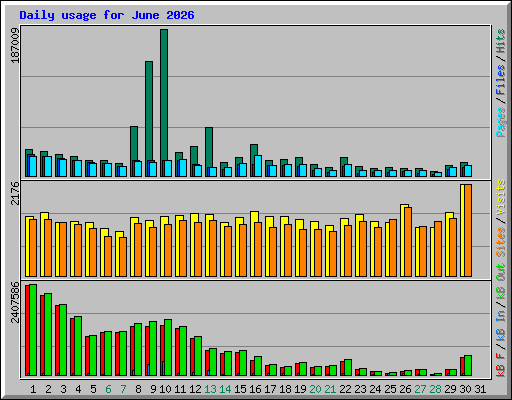Click the 'kB F' legend label
The image size is (512, 400).
[501, 365]
